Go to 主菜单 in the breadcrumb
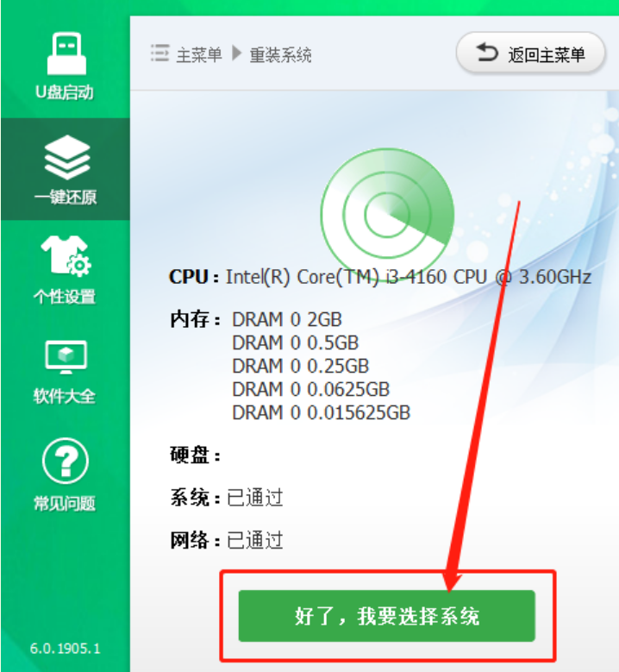The height and width of the screenshot is (672, 619). click(199, 55)
